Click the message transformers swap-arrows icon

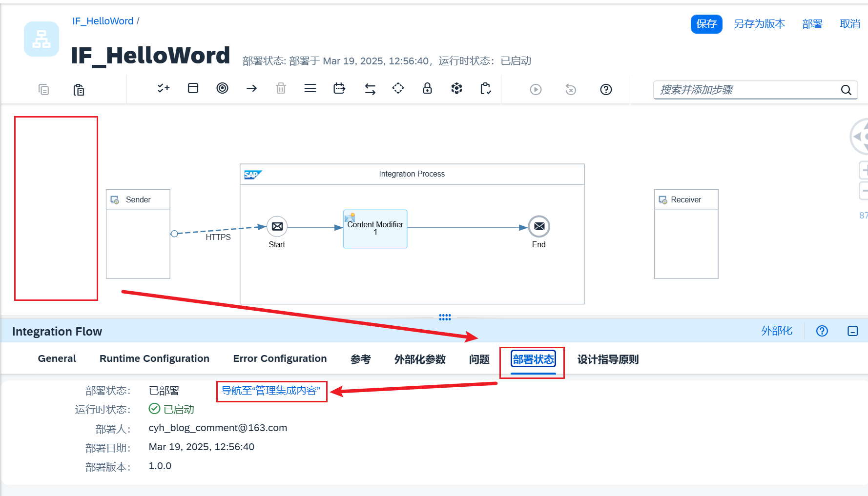click(x=370, y=89)
